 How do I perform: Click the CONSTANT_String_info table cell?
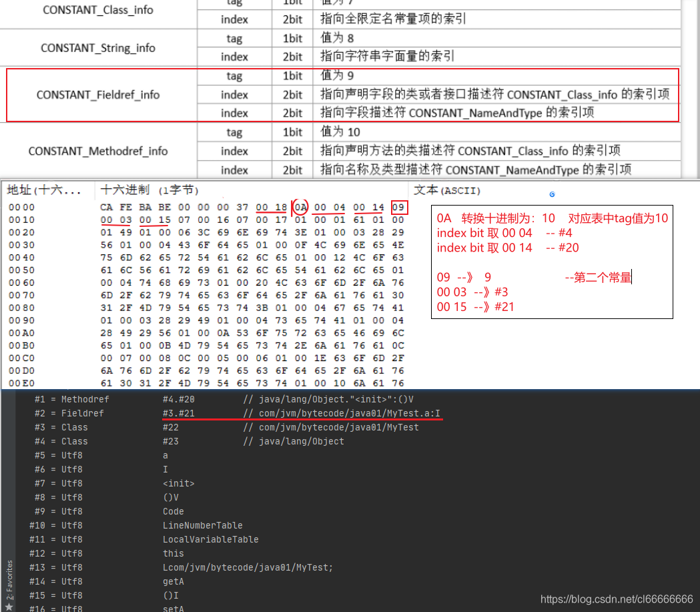[98, 48]
